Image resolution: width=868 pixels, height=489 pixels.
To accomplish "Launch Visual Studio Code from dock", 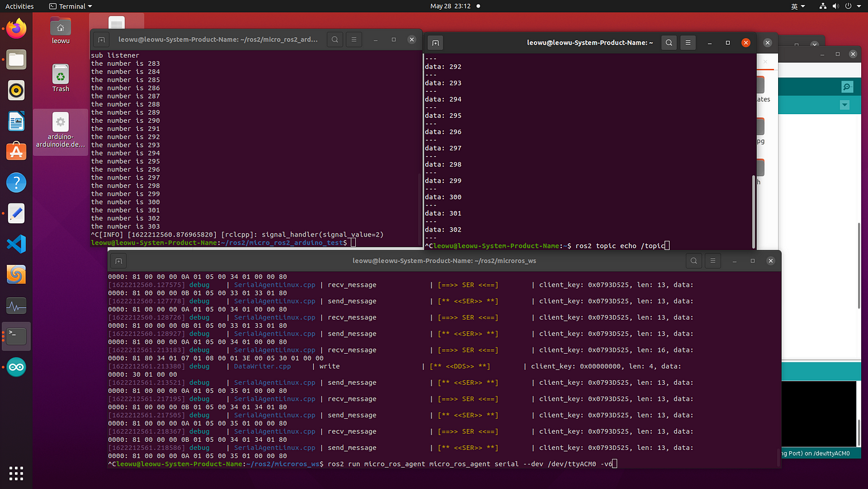I will click(x=16, y=243).
